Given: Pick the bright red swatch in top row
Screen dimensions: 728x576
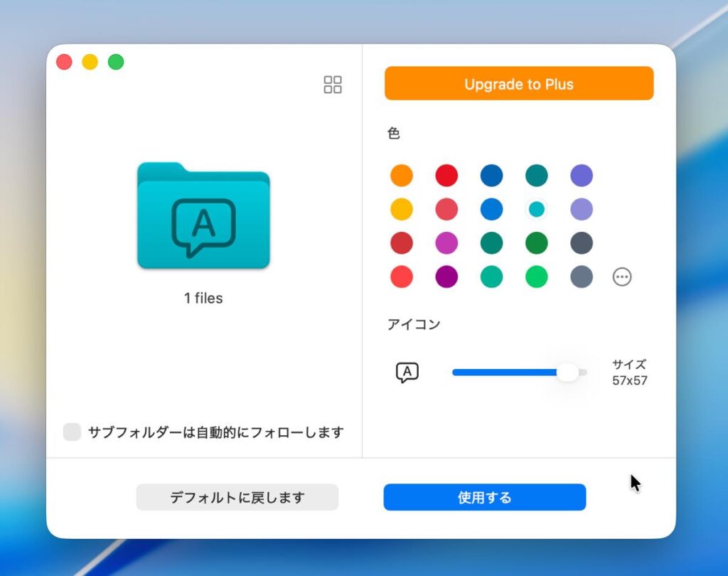Looking at the screenshot, I should [x=446, y=176].
